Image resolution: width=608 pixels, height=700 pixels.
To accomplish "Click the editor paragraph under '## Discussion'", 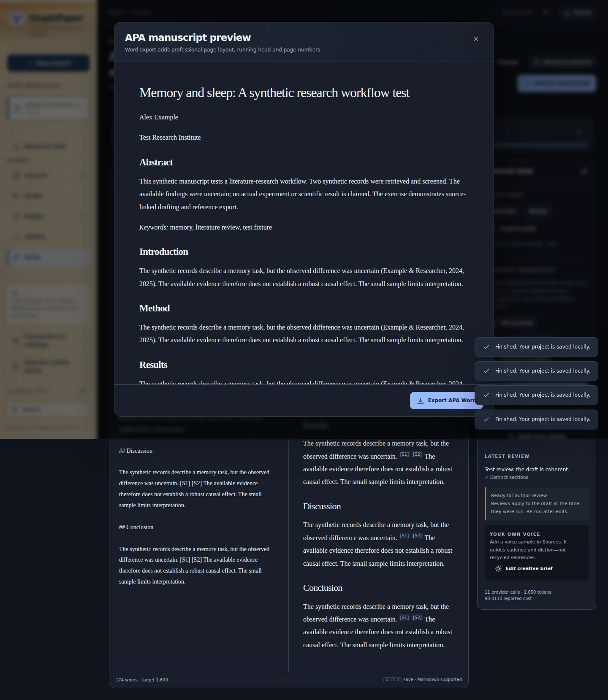I will click(x=194, y=489).
